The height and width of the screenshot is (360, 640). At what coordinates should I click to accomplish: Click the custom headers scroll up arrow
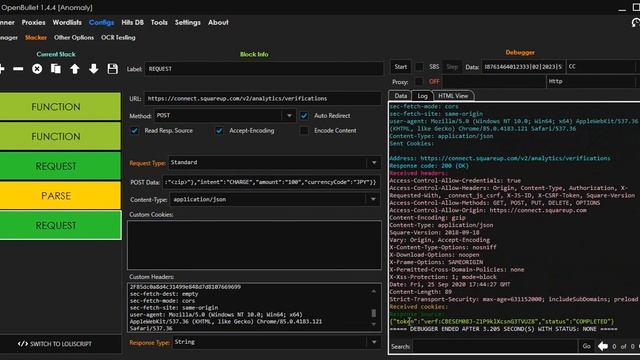click(x=373, y=291)
